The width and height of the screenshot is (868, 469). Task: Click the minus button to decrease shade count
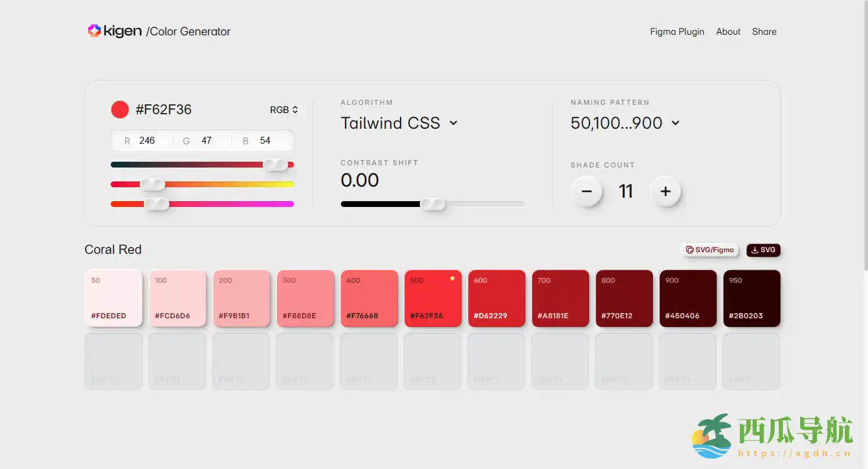point(587,191)
